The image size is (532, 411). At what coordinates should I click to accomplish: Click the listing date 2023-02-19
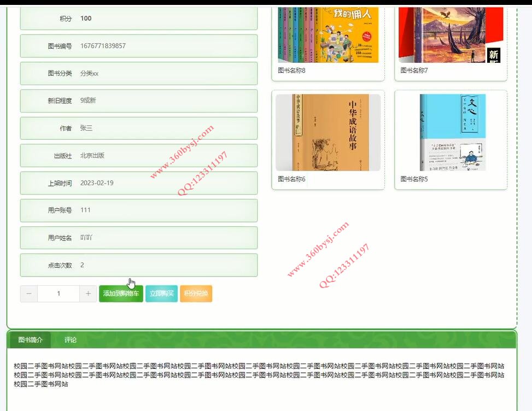click(97, 183)
